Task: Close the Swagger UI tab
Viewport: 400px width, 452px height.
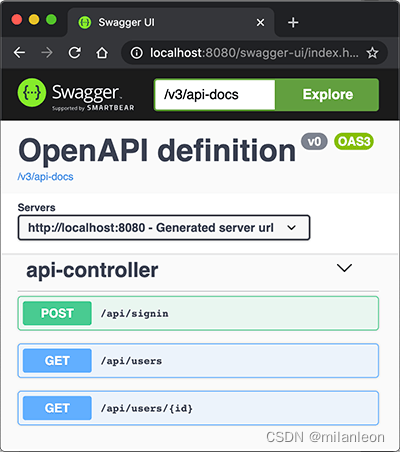Action: (260, 23)
